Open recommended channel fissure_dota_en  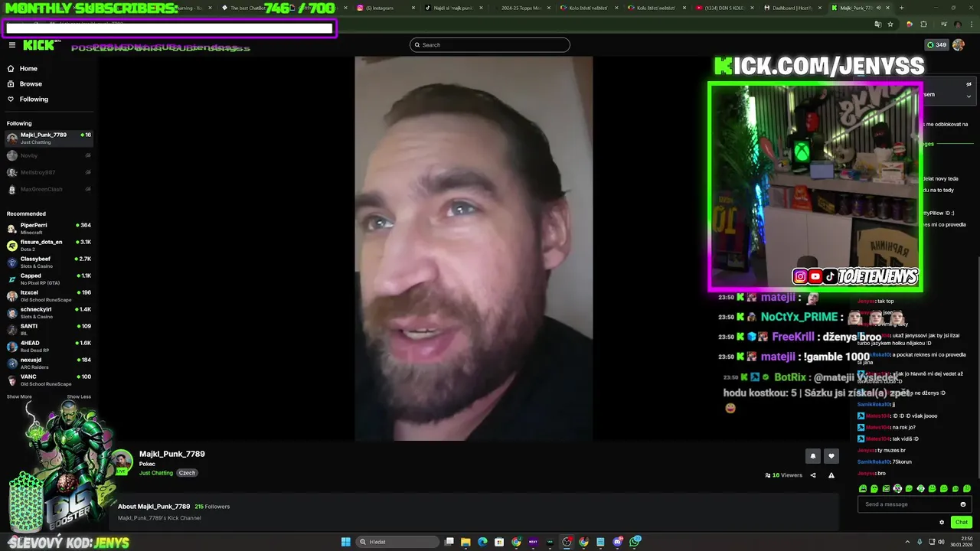pos(49,245)
